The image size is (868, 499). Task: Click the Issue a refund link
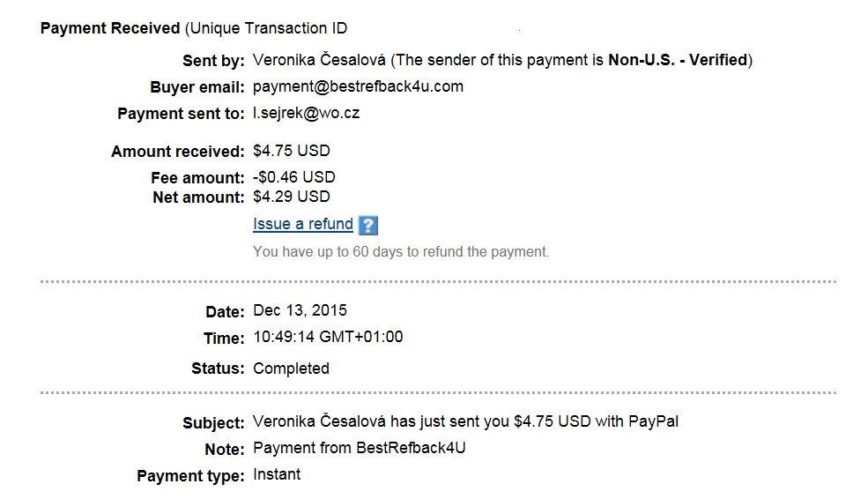303,224
